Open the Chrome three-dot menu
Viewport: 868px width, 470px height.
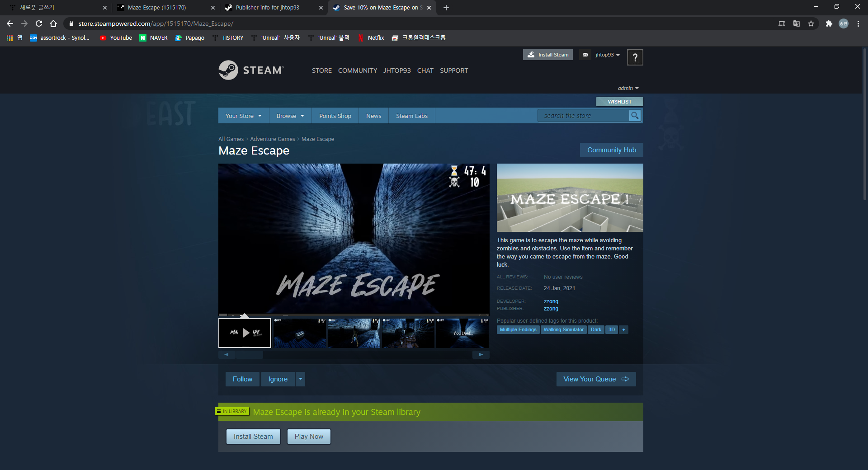[x=858, y=23]
